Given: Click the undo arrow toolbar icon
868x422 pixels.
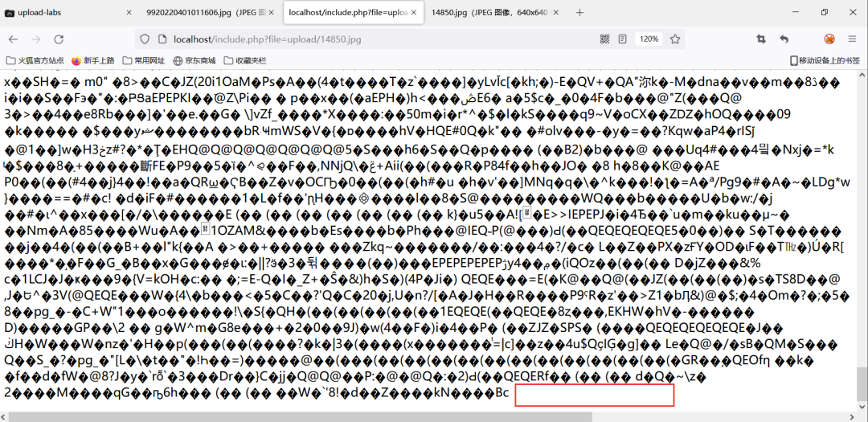Looking at the screenshot, I should coord(784,39).
